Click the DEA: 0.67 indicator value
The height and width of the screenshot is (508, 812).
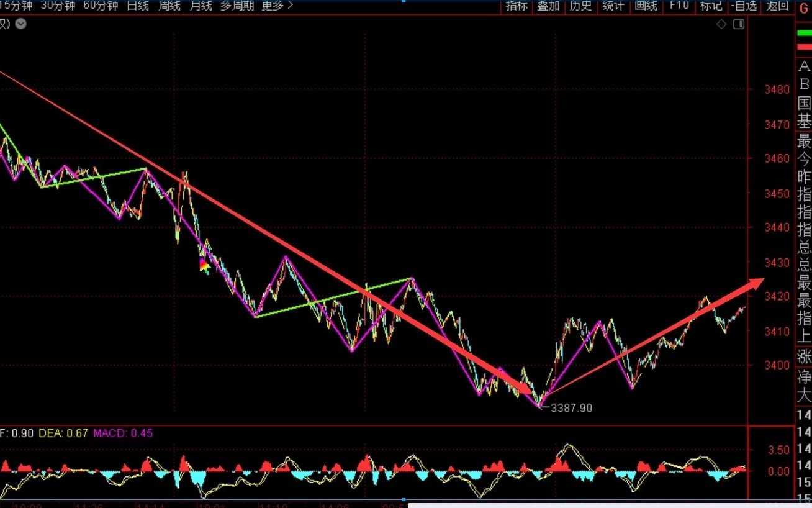click(64, 433)
